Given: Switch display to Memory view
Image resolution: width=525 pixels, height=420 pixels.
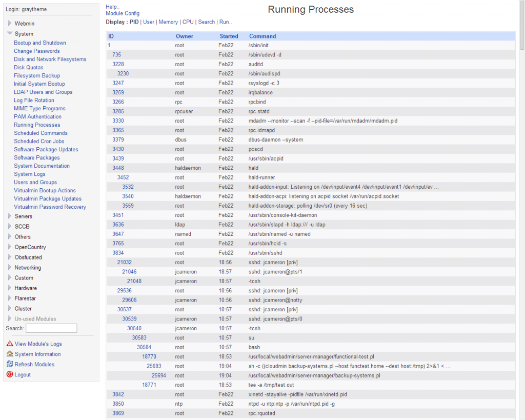Looking at the screenshot, I should 168,22.
